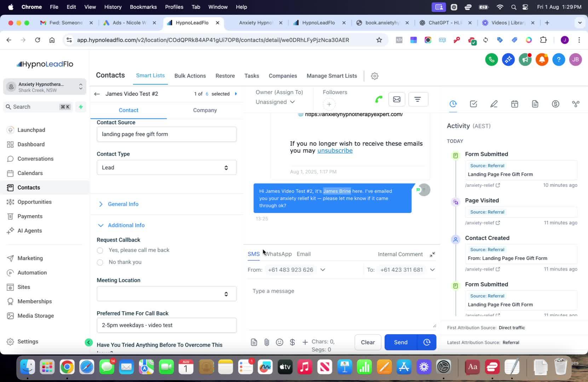Insert a message template snippet icon
The width and height of the screenshot is (588, 382).
(254, 342)
